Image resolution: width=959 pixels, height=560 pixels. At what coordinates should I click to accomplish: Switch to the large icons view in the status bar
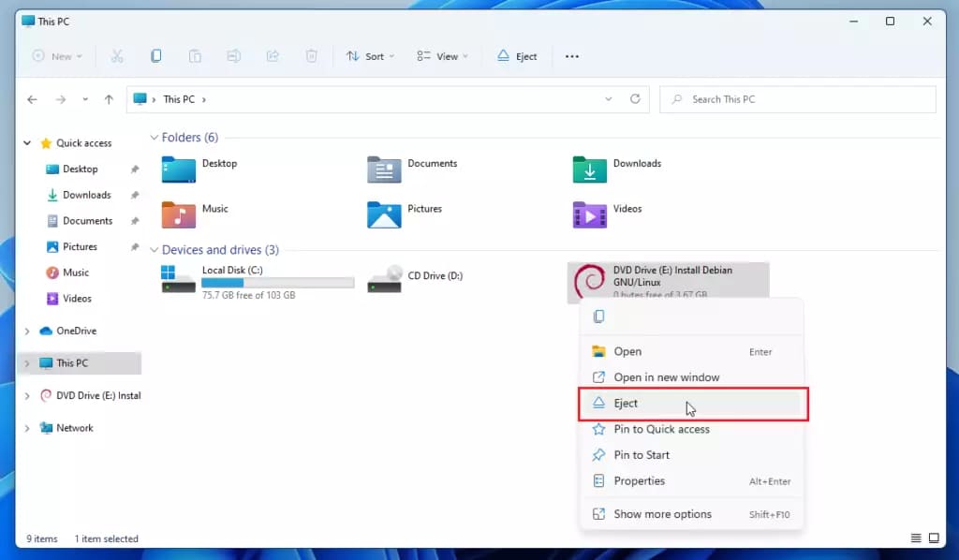934,538
